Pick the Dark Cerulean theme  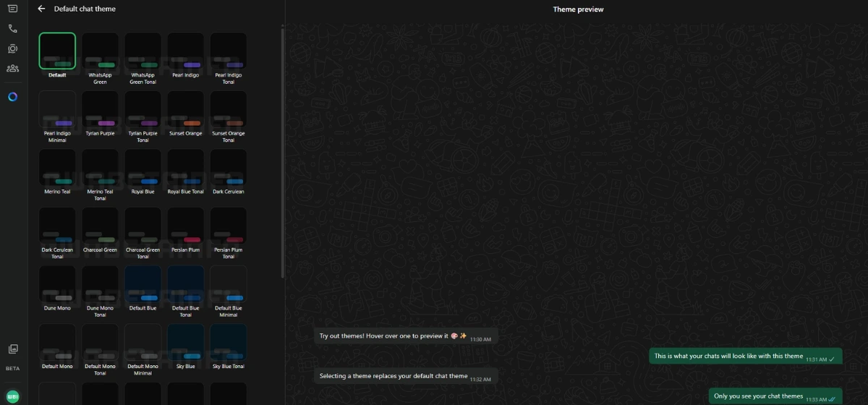tap(229, 168)
